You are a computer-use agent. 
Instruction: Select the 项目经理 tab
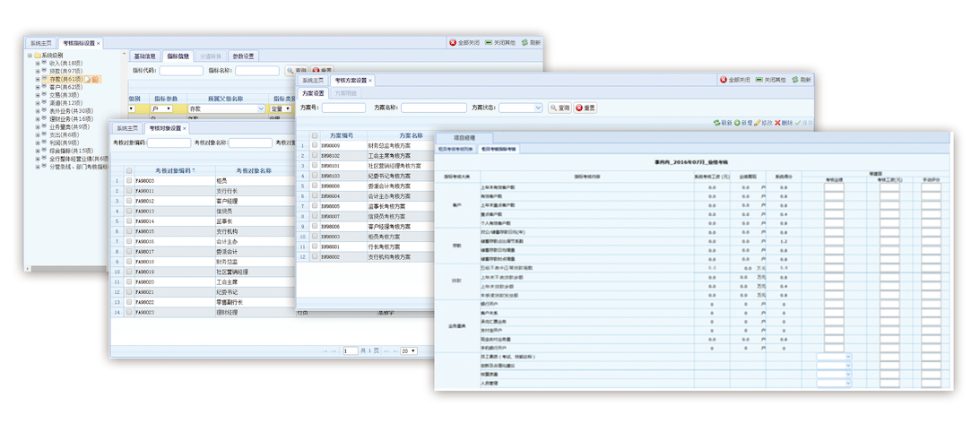[x=464, y=137]
